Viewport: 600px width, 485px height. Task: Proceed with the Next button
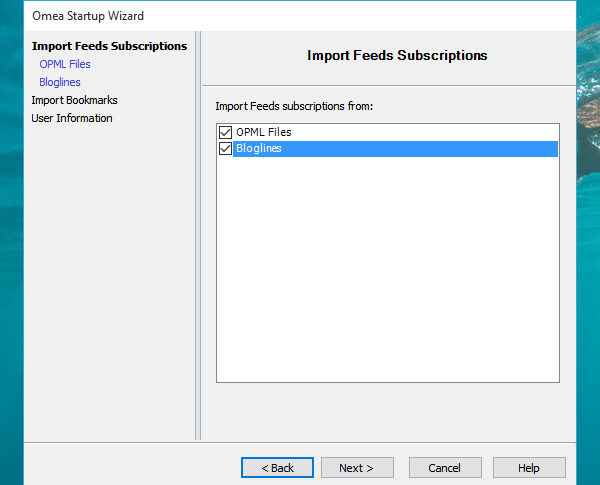pyautogui.click(x=357, y=467)
